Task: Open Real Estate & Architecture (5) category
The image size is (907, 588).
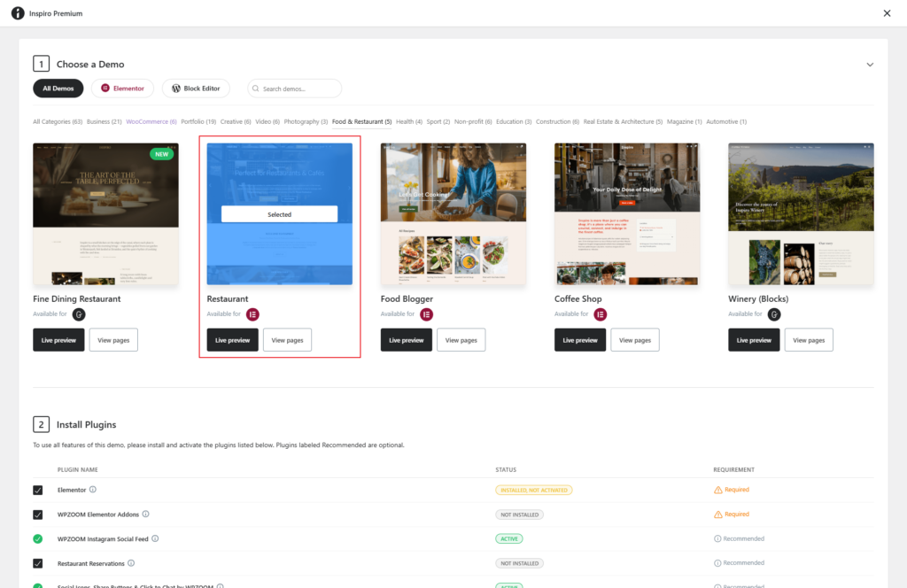Action: (x=623, y=122)
